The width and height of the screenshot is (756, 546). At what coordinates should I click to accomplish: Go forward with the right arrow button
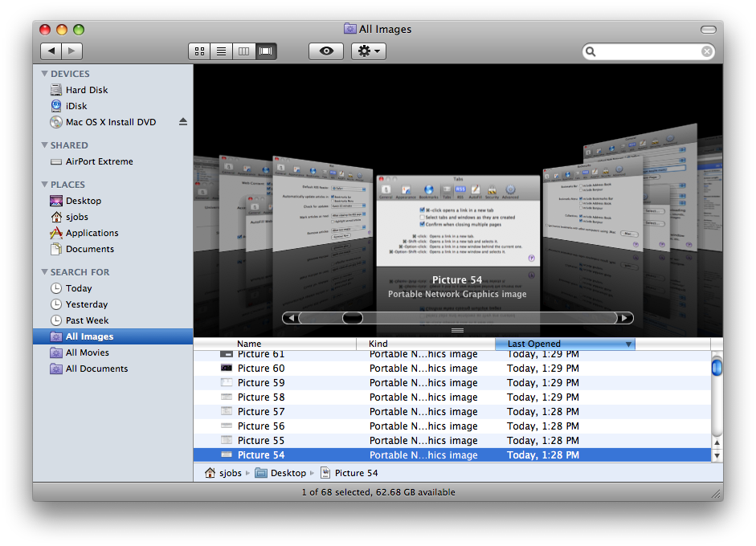pos(72,51)
